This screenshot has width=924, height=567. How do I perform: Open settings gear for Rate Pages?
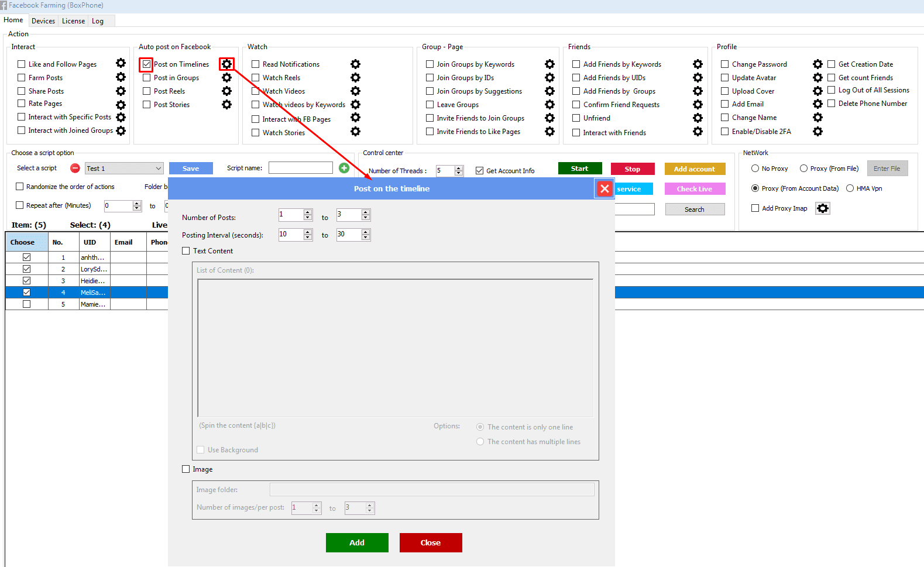121,105
